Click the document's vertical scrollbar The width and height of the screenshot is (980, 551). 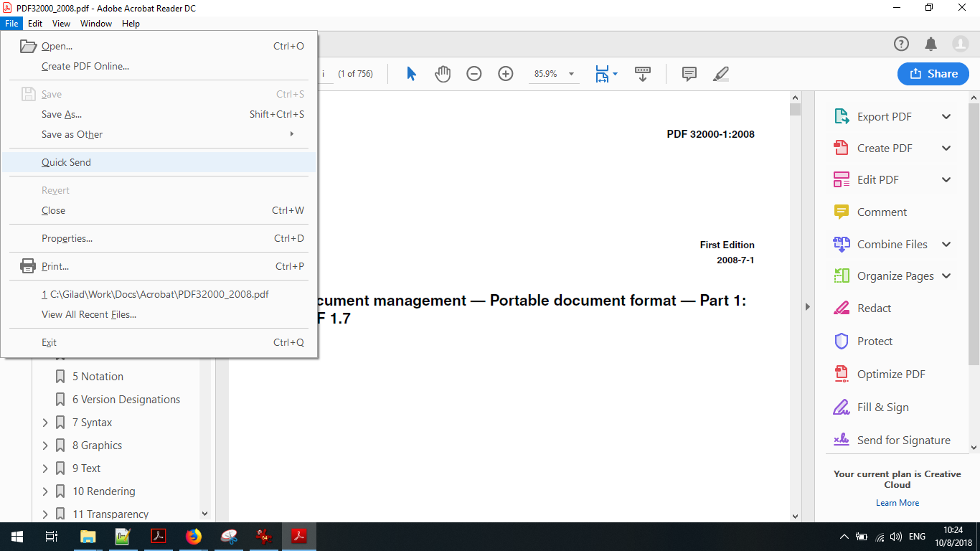(795, 109)
